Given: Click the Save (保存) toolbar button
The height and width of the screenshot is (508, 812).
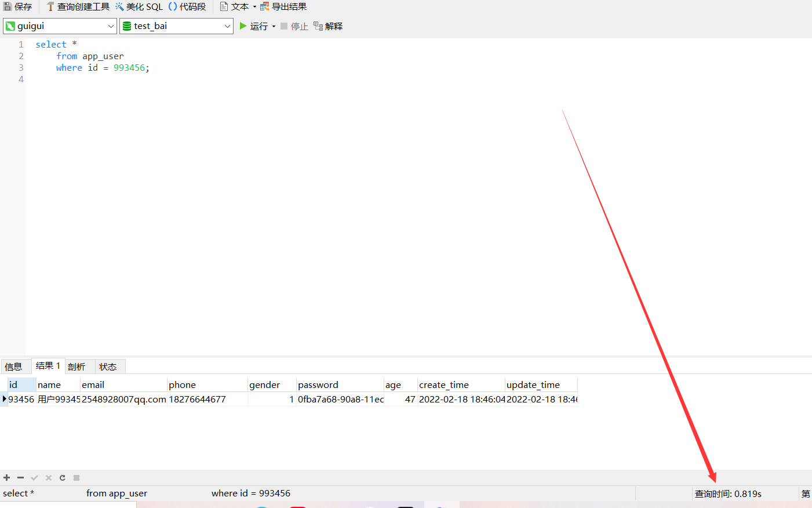Looking at the screenshot, I should (18, 6).
